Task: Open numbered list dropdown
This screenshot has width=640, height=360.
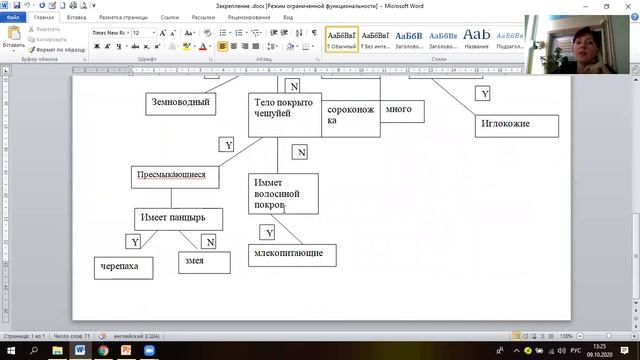Action: 247,33
